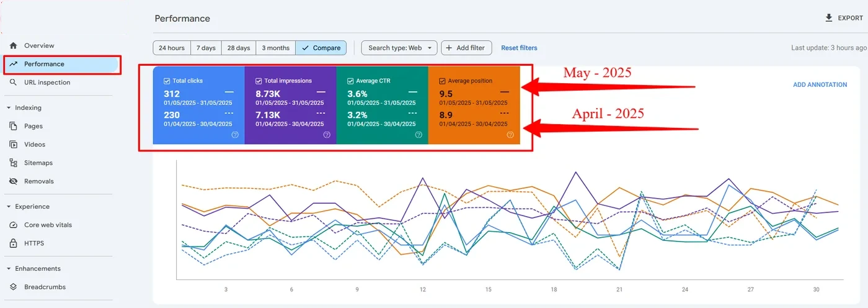Collapse the Enhancements section
This screenshot has height=308, width=868.
click(x=9, y=268)
